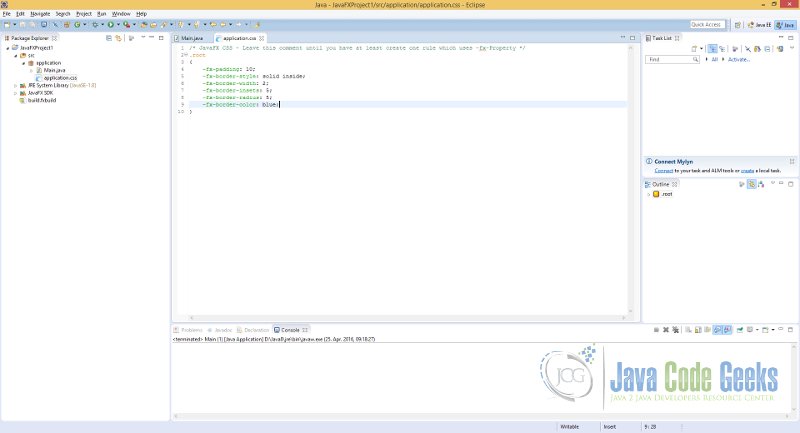The image size is (800, 433).
Task: Click the New Task icon in Task List
Action: click(x=694, y=49)
